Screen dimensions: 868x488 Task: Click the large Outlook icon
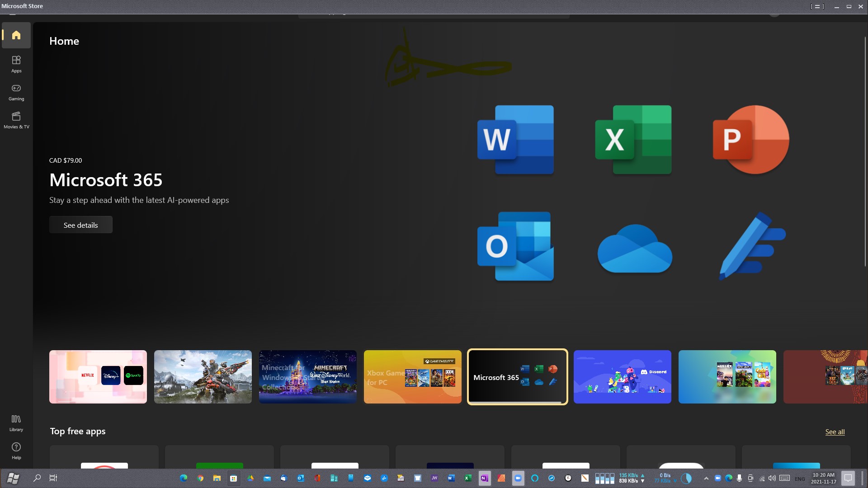[x=515, y=246]
